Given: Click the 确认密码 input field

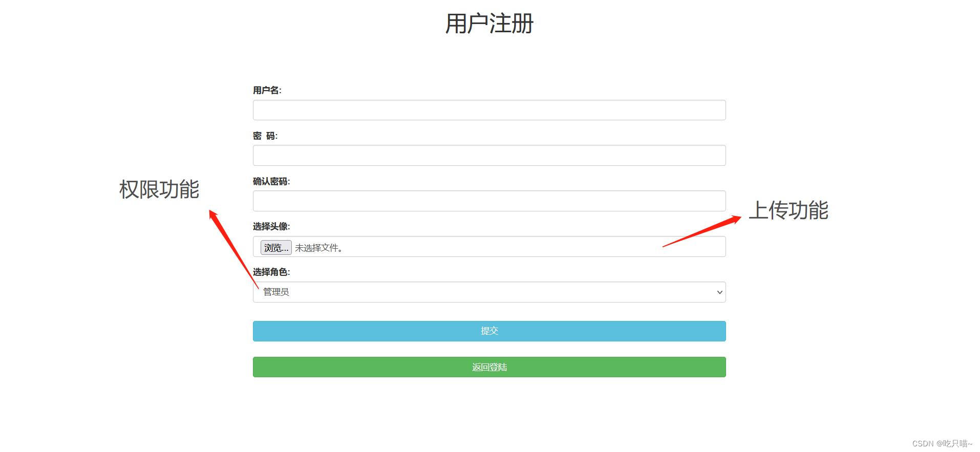Looking at the screenshot, I should (489, 201).
